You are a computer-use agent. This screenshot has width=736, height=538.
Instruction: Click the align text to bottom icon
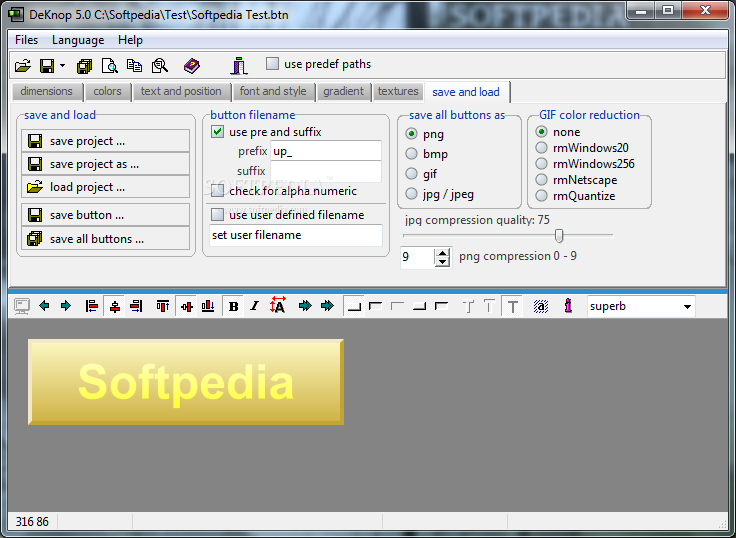[x=208, y=306]
